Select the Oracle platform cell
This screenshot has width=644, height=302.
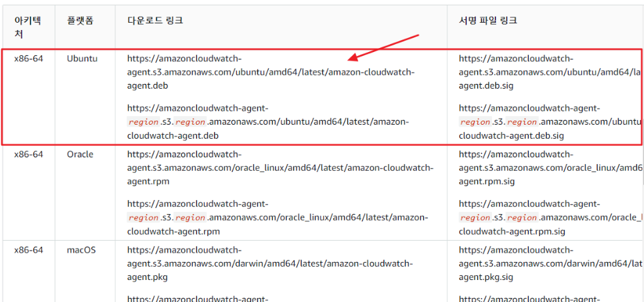click(80, 155)
